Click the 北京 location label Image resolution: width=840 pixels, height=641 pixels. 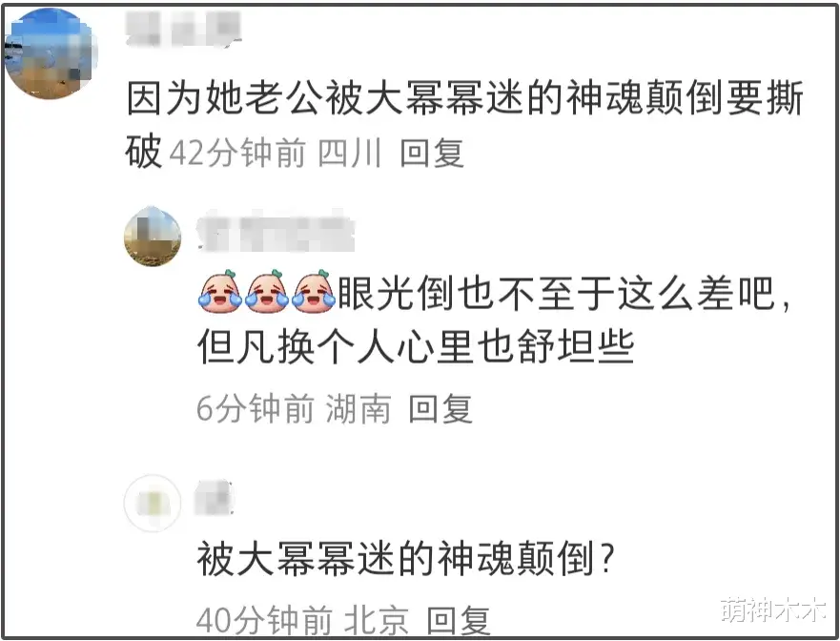pyautogui.click(x=377, y=621)
